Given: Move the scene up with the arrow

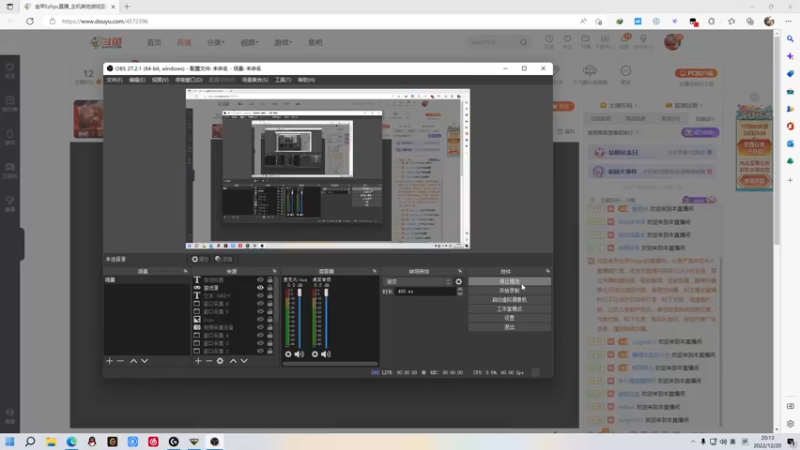Looking at the screenshot, I should pyautogui.click(x=133, y=361).
